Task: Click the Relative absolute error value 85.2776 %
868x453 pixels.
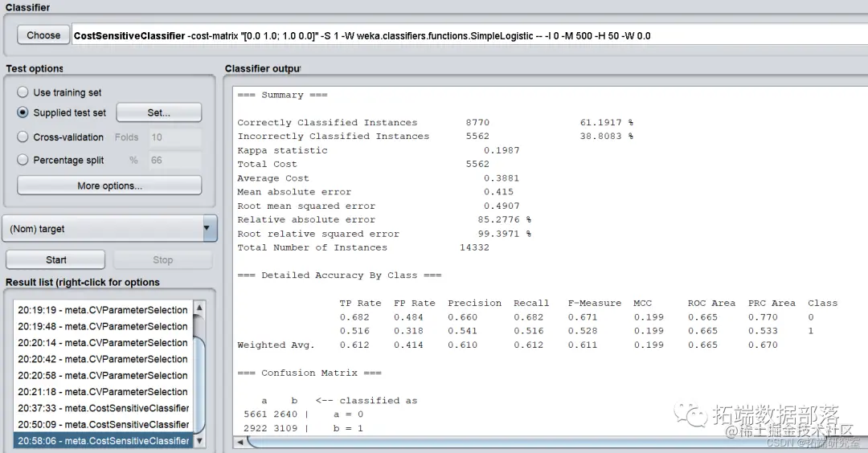Action: click(x=504, y=219)
